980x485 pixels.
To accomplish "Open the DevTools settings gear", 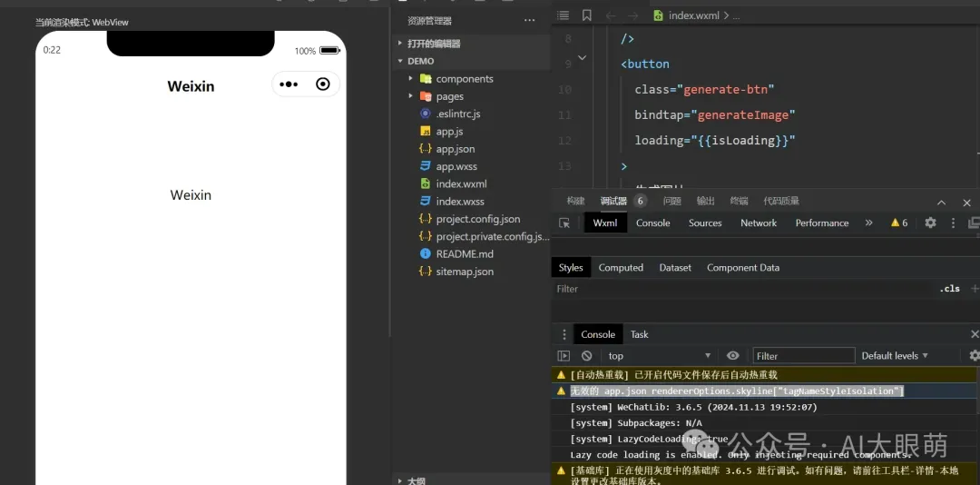I will point(930,223).
